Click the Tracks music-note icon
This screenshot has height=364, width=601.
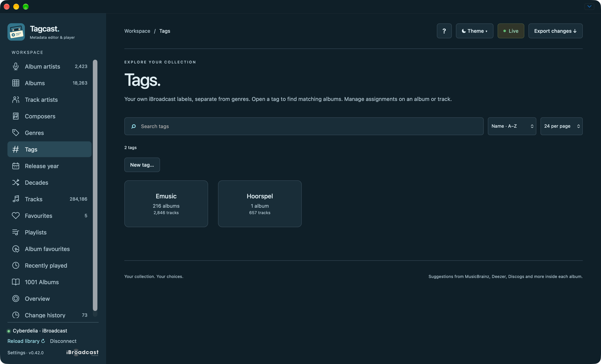[x=16, y=199]
